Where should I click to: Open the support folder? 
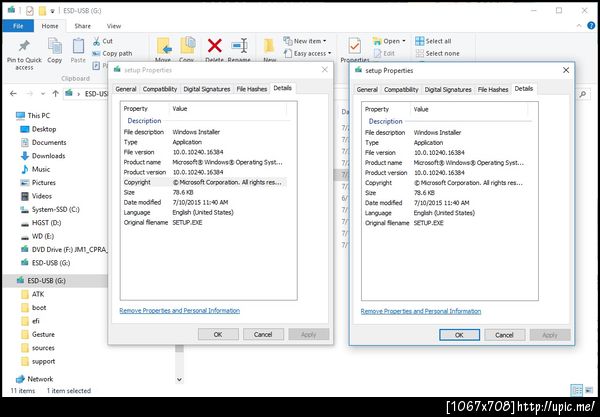38,361
